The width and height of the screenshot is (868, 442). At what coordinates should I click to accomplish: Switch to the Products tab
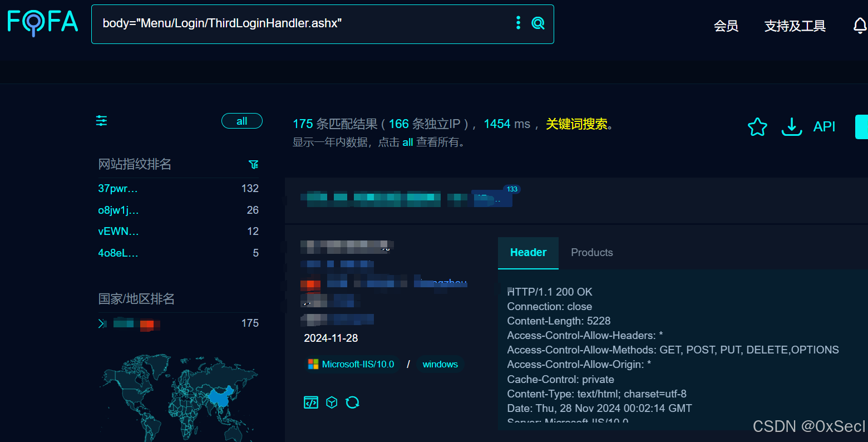(x=591, y=252)
